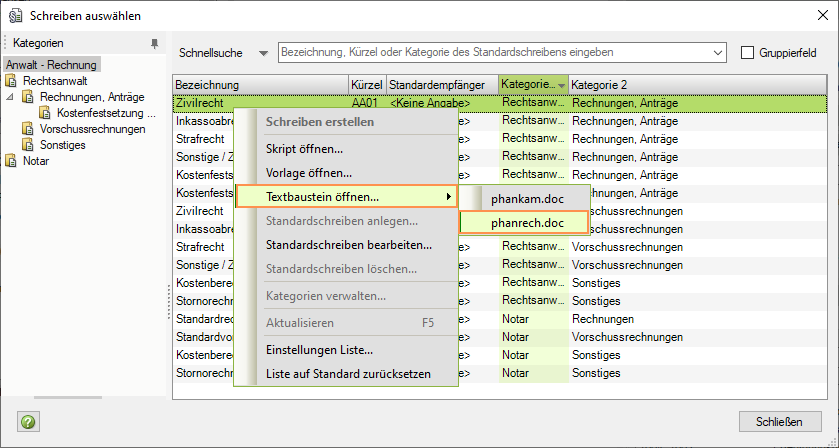Screen dimensions: 839x448
Task: Click the window title bar document icon
Action: (16, 15)
